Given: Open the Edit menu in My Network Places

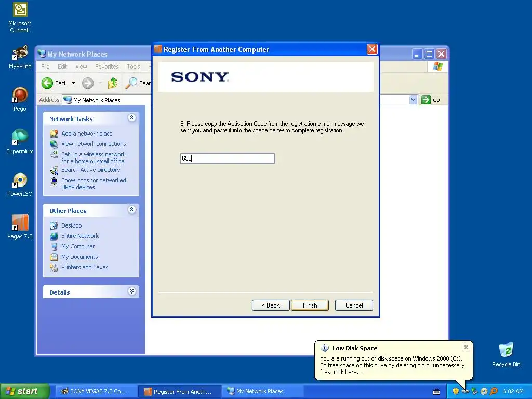Looking at the screenshot, I should [x=62, y=66].
